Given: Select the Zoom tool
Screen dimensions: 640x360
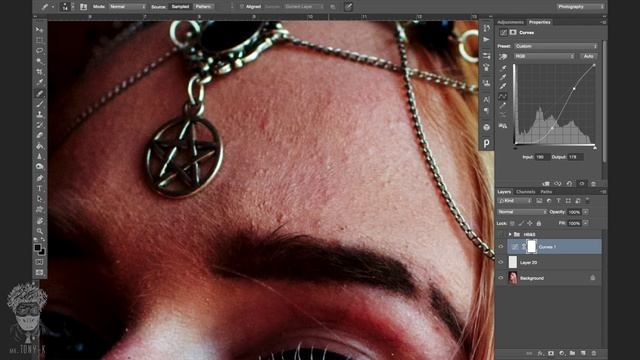Looking at the screenshot, I should click(x=39, y=231).
